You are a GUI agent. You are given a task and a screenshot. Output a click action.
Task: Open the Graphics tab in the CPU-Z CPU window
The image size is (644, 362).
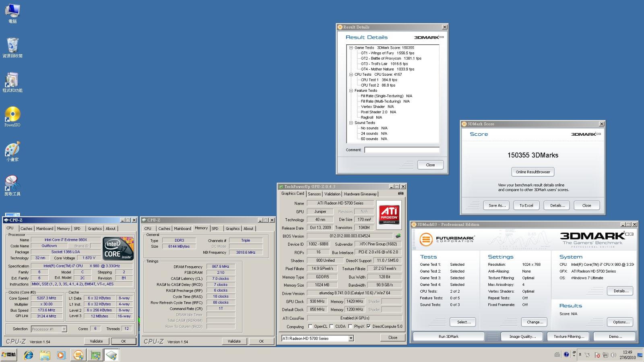coord(95,229)
